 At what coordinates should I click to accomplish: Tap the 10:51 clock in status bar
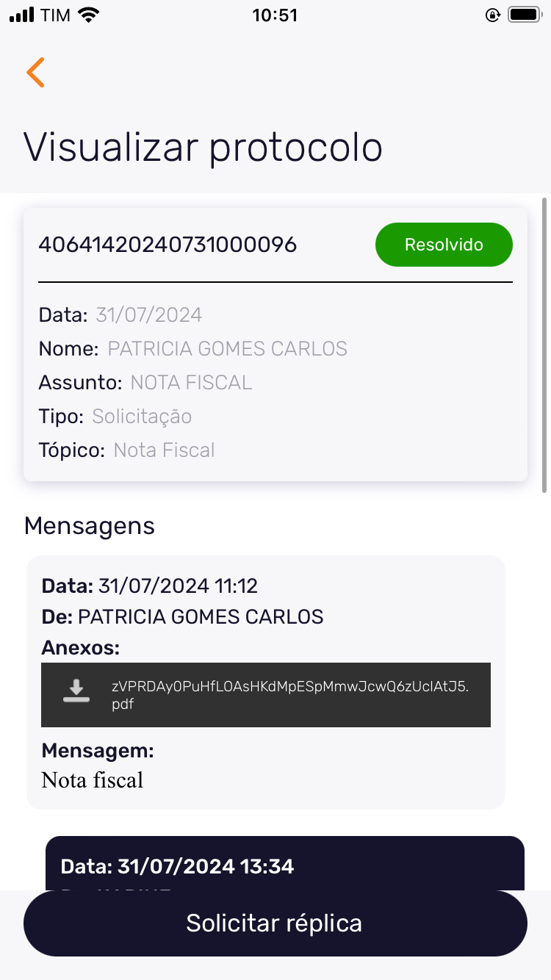[x=275, y=15]
